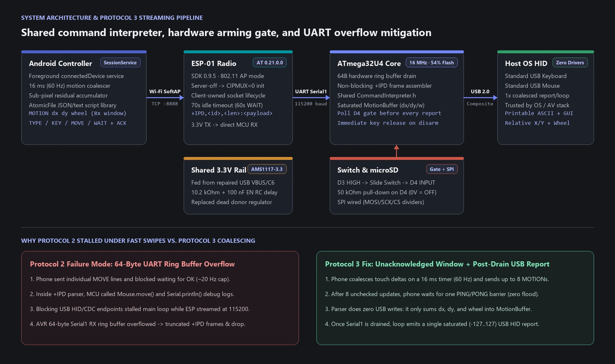This screenshot has height=364, width=615.
Task: Select the Android Controller heading
Action: [x=61, y=63]
